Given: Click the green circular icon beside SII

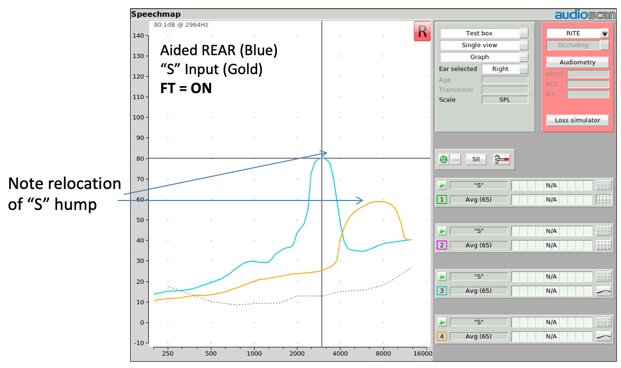Looking at the screenshot, I should 444,159.
